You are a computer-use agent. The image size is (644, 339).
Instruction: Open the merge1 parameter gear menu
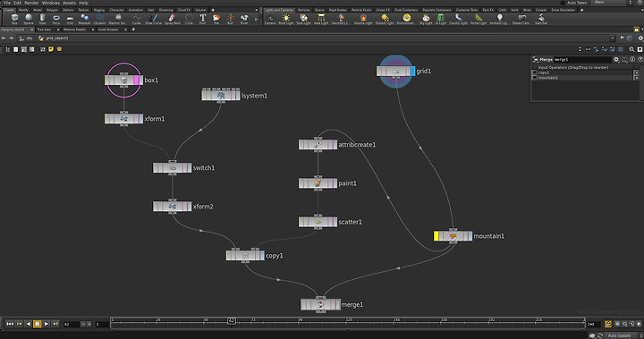pyautogui.click(x=616, y=60)
